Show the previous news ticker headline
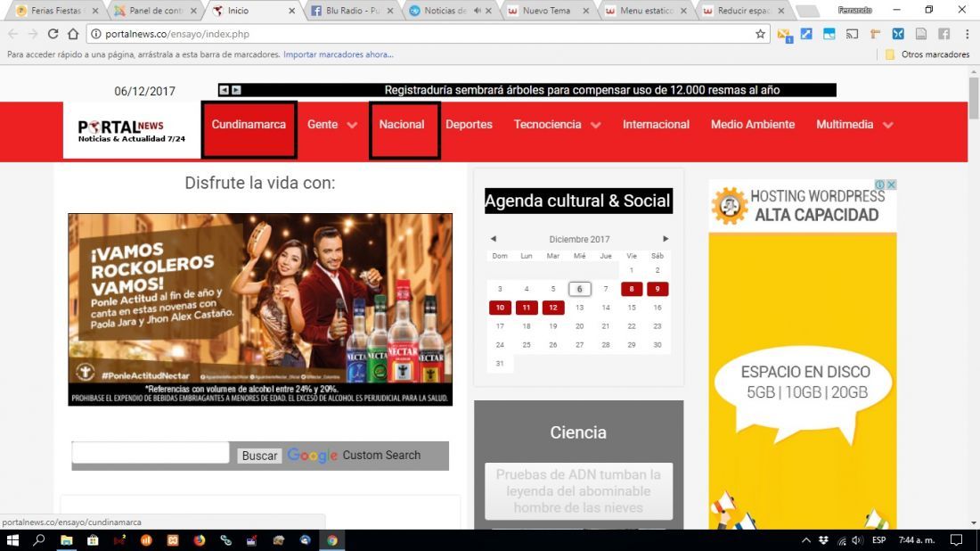 pos(224,90)
